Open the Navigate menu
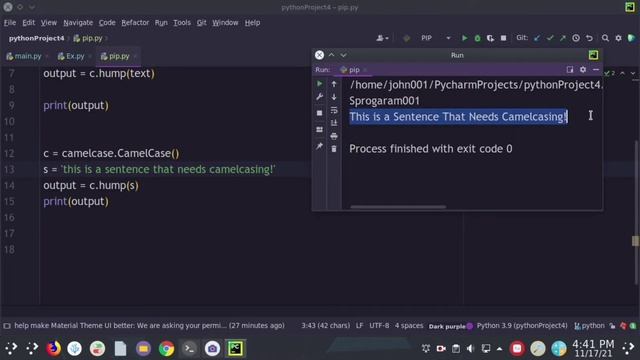This screenshot has width=640, height=360. [78, 23]
